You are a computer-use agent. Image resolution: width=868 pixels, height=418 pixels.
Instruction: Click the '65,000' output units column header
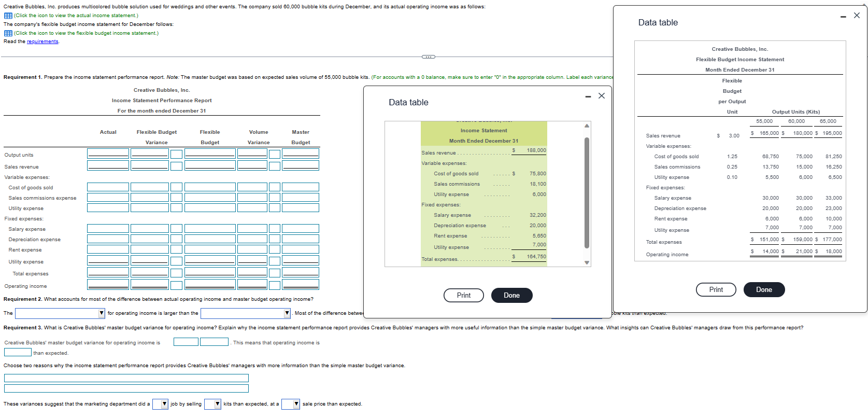[828, 121]
